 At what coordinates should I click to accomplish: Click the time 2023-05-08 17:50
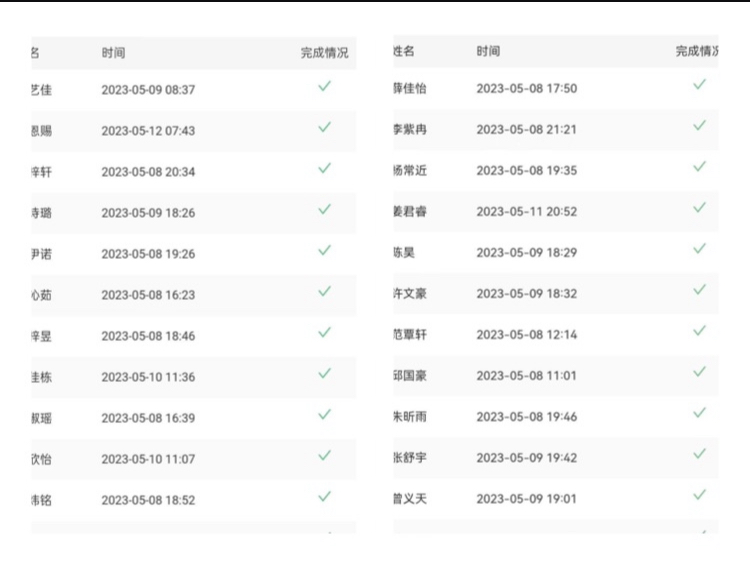[x=527, y=88]
